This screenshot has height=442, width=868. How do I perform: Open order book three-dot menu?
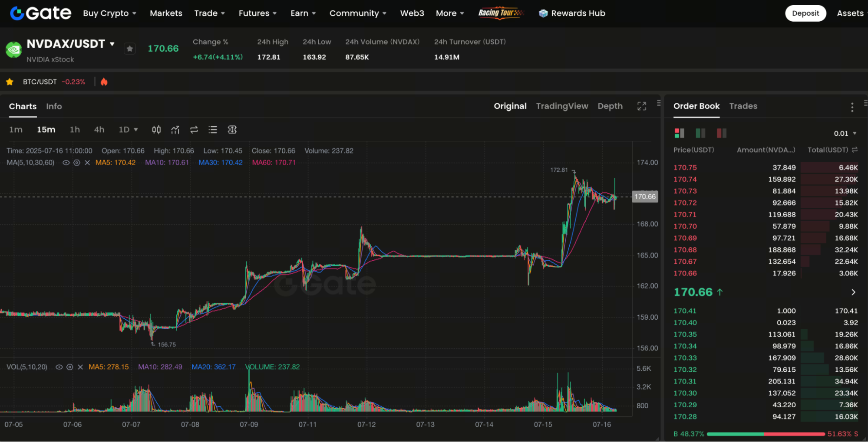(852, 107)
